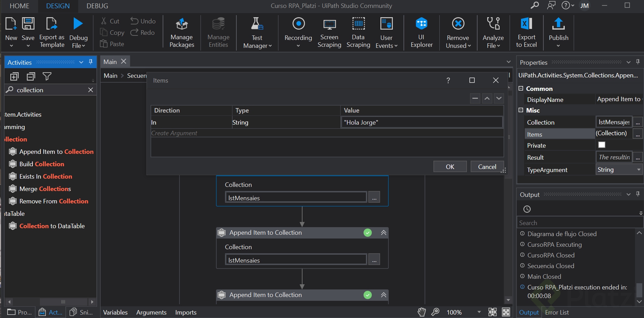This screenshot has width=644, height=318.
Task: Click Undo in the ribbon
Action: pyautogui.click(x=143, y=21)
